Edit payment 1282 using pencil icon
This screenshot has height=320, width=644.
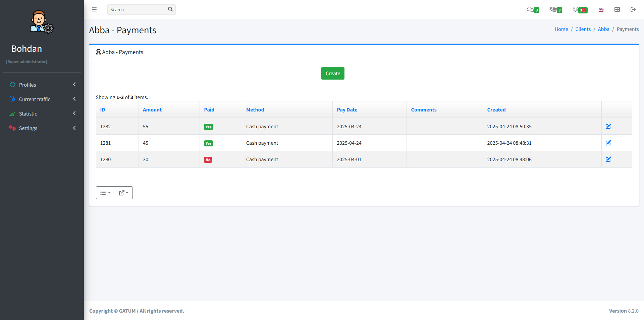coord(608,127)
